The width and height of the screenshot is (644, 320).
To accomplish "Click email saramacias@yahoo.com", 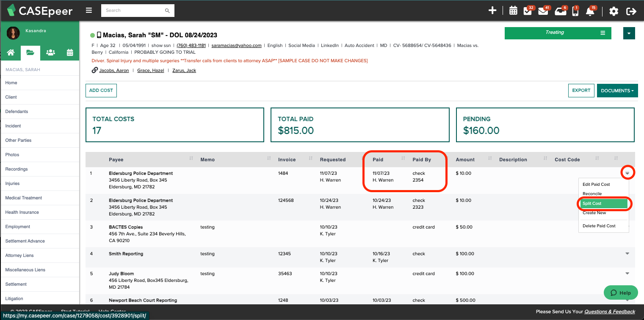I will [236, 45].
